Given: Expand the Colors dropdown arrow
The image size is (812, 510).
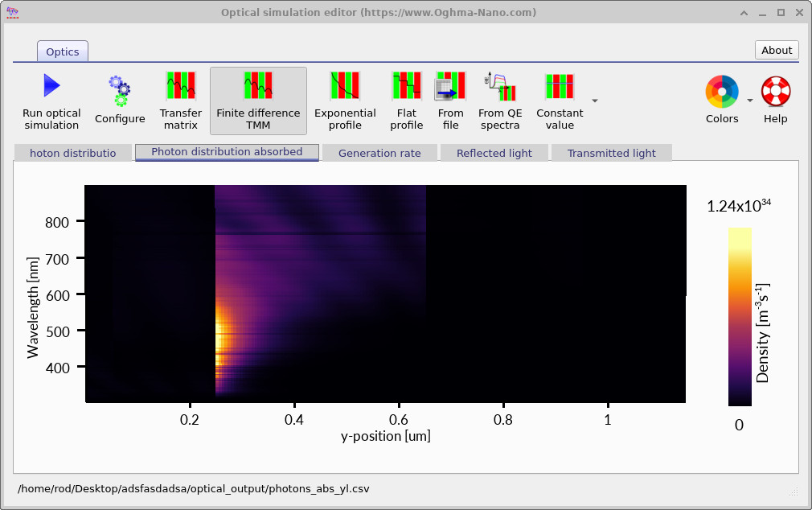Looking at the screenshot, I should pyautogui.click(x=750, y=101).
